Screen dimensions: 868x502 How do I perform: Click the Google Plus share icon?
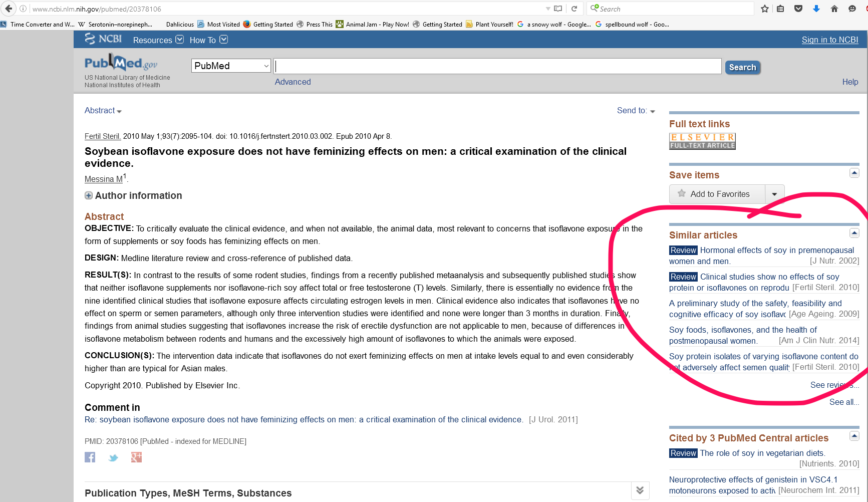click(x=136, y=457)
